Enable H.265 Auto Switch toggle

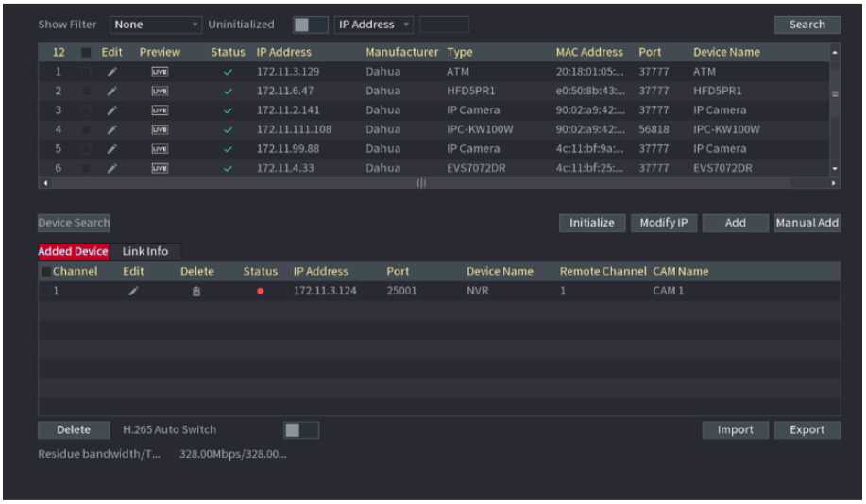tap(301, 430)
